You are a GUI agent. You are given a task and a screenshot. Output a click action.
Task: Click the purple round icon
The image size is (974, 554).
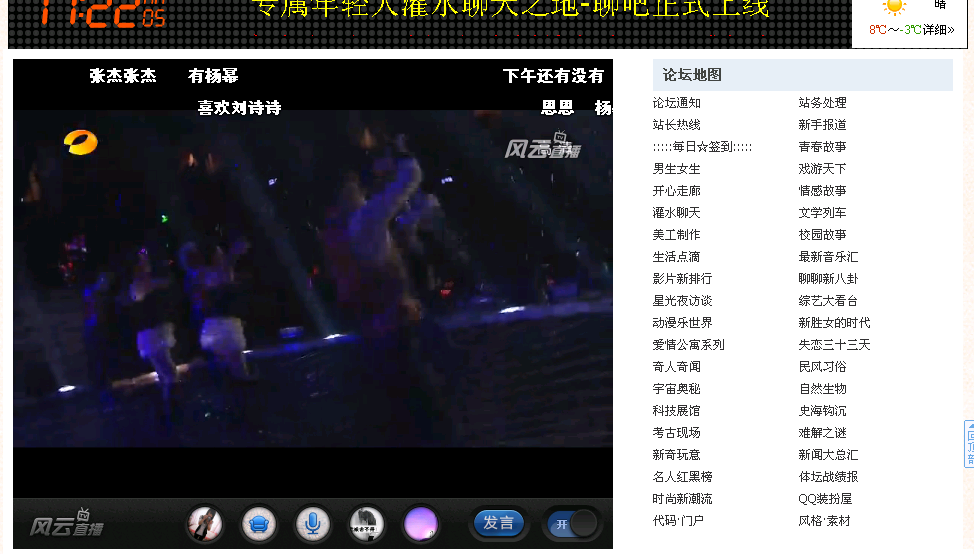coord(421,523)
